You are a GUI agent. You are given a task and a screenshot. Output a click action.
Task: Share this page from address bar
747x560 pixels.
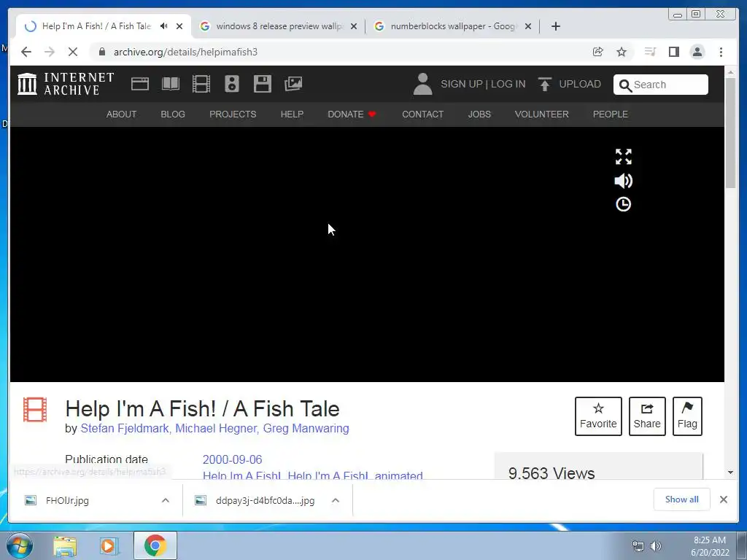[598, 52]
